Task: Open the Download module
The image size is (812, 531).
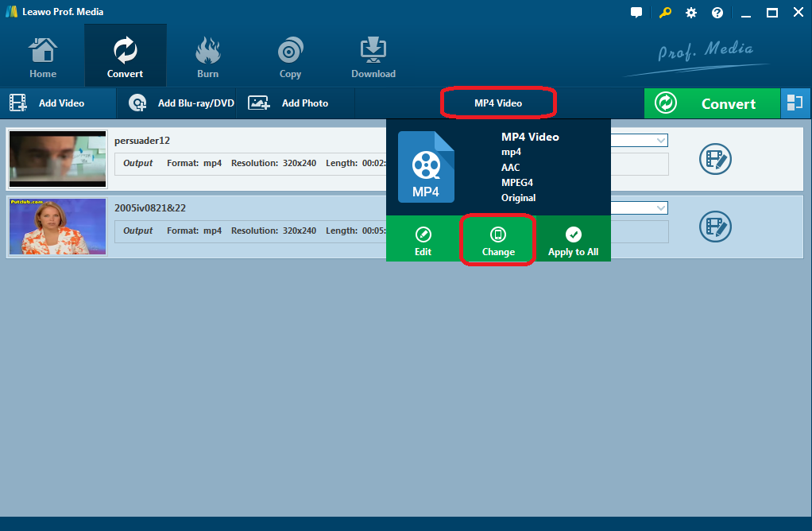Action: click(x=373, y=57)
